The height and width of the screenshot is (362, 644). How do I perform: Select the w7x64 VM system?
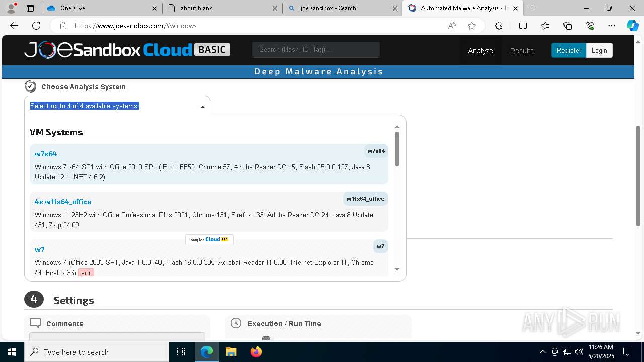click(x=209, y=164)
